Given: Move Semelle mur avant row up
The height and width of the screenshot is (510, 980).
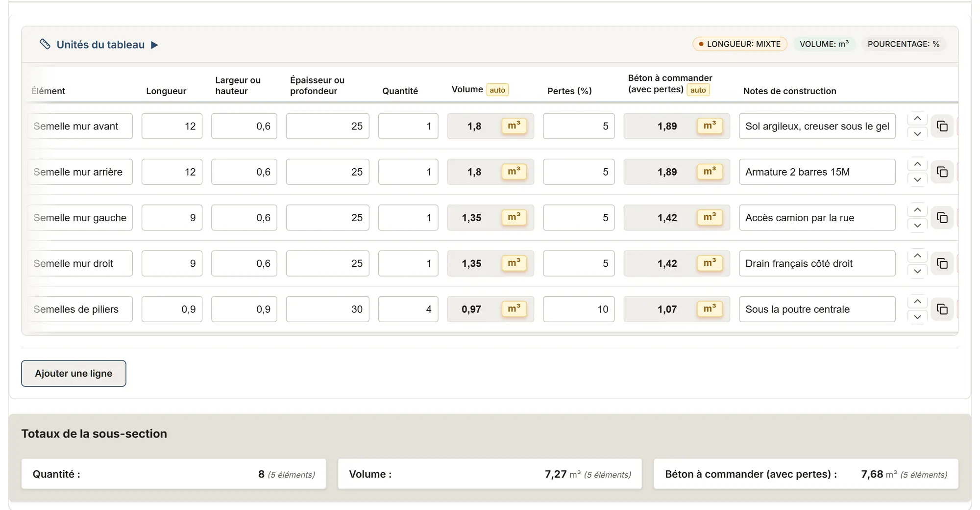Looking at the screenshot, I should 917,119.
